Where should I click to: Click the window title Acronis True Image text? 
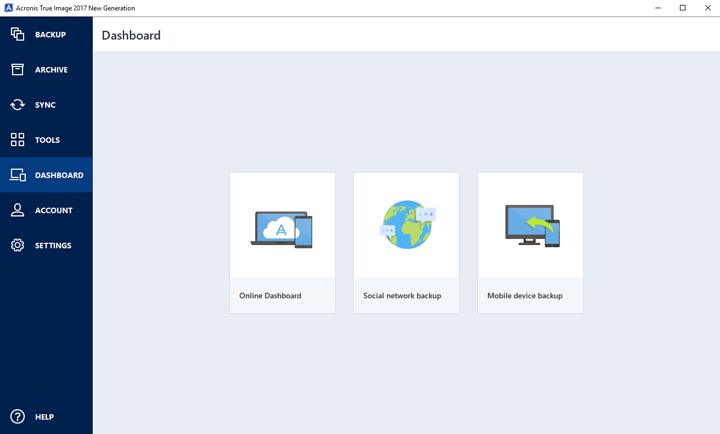click(x=75, y=8)
